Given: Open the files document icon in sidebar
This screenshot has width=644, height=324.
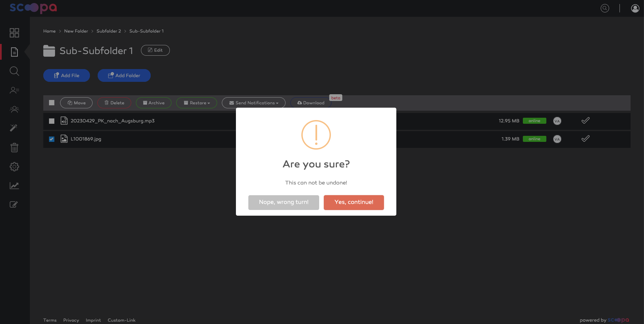Looking at the screenshot, I should (14, 52).
